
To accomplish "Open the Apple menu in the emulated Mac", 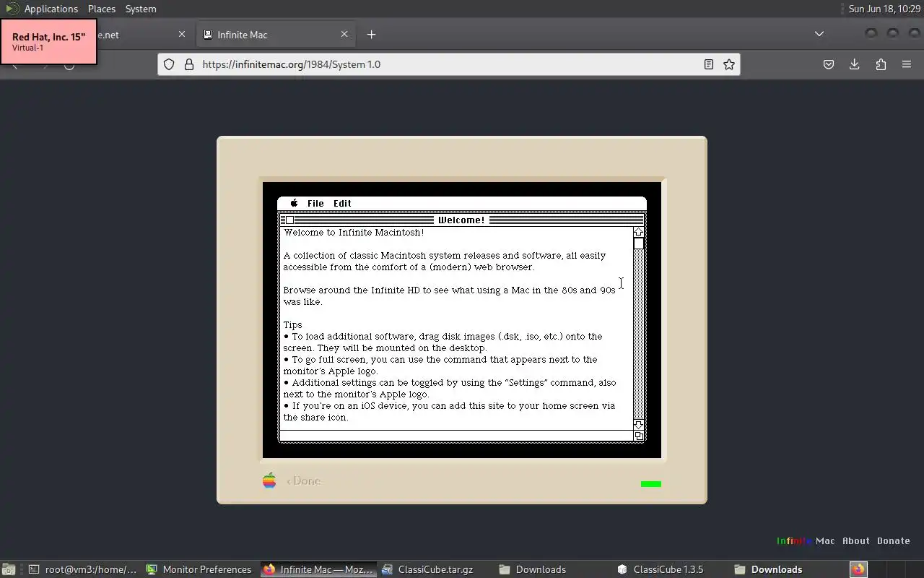I will 294,204.
